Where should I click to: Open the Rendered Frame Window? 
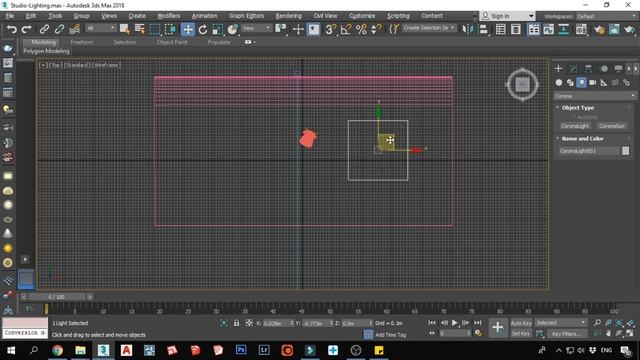[x=614, y=29]
